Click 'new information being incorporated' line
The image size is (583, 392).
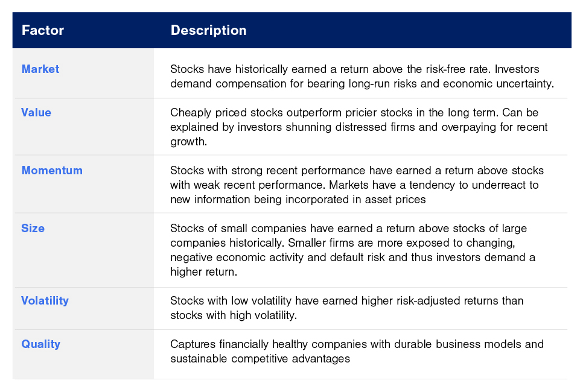point(298,200)
